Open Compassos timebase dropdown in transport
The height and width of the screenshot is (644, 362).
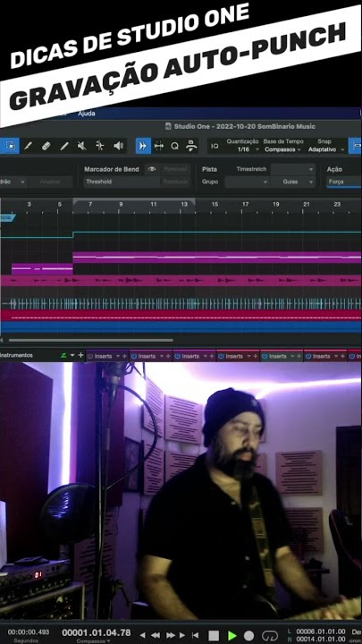click(94, 640)
